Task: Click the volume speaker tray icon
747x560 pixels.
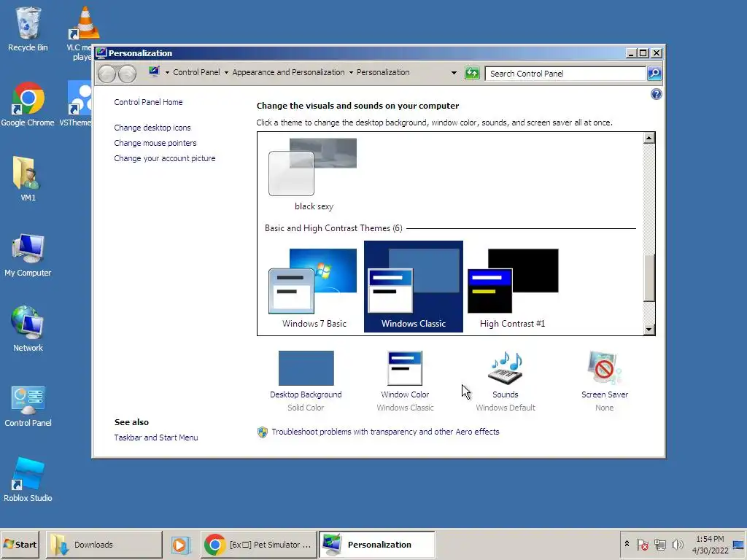Action: (x=677, y=544)
